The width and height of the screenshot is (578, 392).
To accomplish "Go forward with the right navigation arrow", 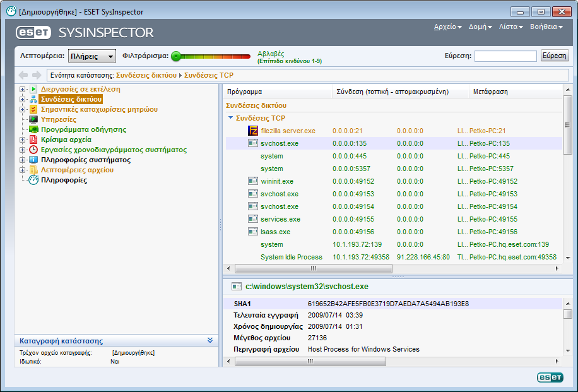I will 37,75.
